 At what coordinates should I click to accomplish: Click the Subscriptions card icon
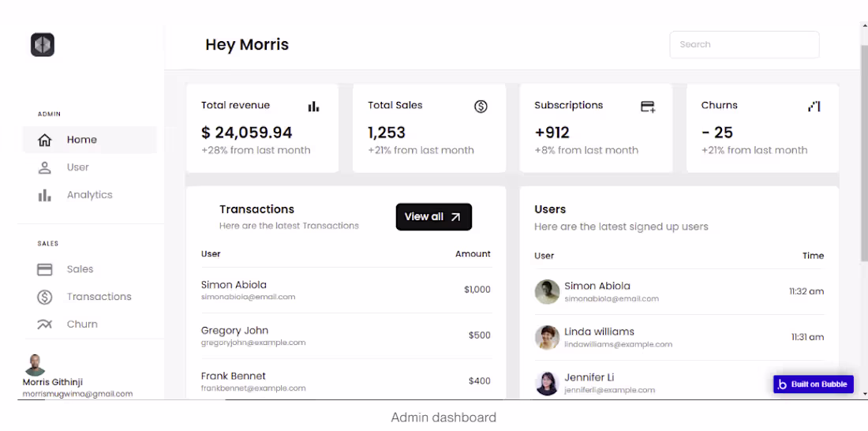(x=648, y=107)
